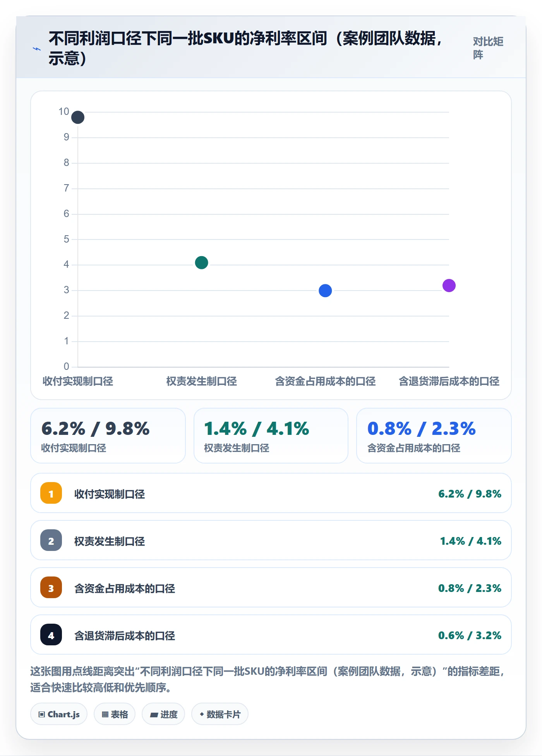The width and height of the screenshot is (542, 756).
Task: Click x-axis label 含资金占用成本的口径
Action: [325, 381]
